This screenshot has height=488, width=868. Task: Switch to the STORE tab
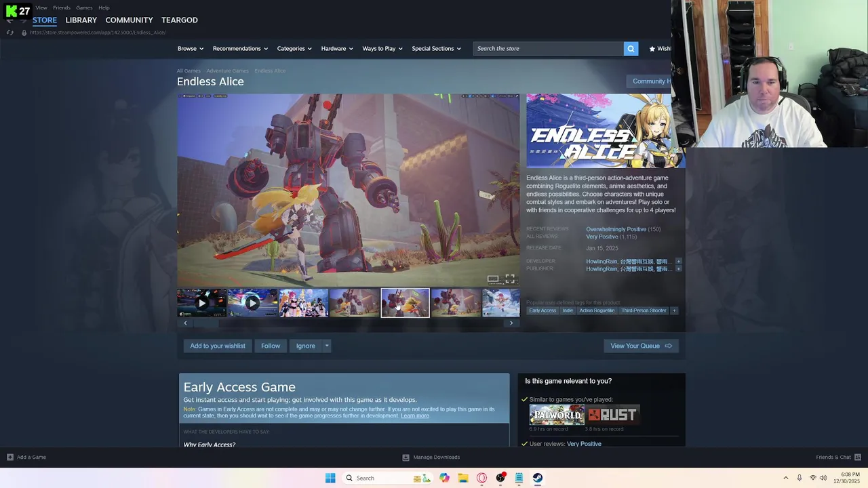(45, 20)
